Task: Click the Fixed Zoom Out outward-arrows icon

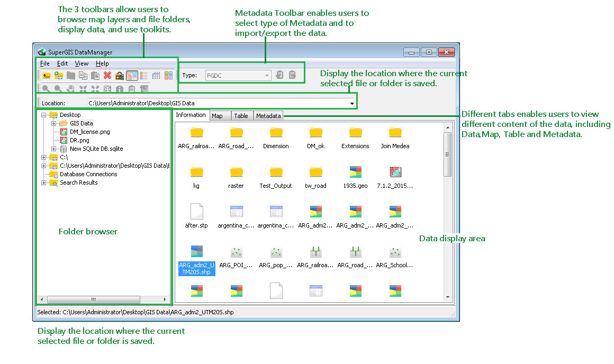Action: pos(95,89)
